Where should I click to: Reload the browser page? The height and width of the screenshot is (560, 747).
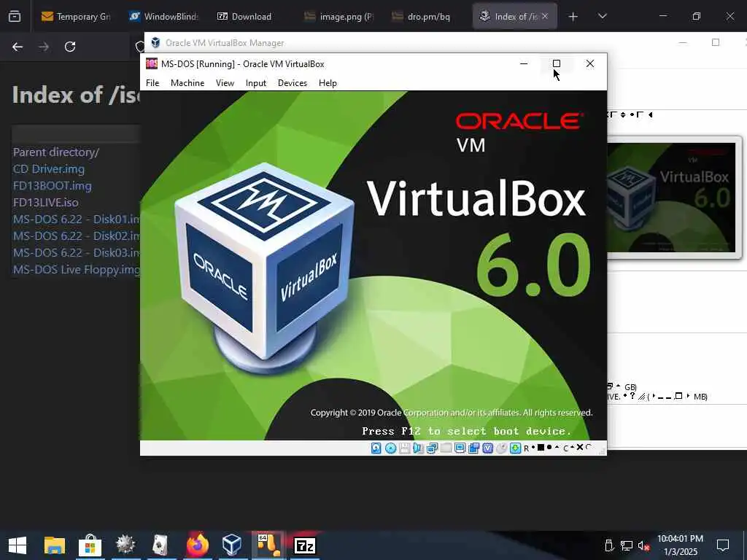tap(70, 47)
